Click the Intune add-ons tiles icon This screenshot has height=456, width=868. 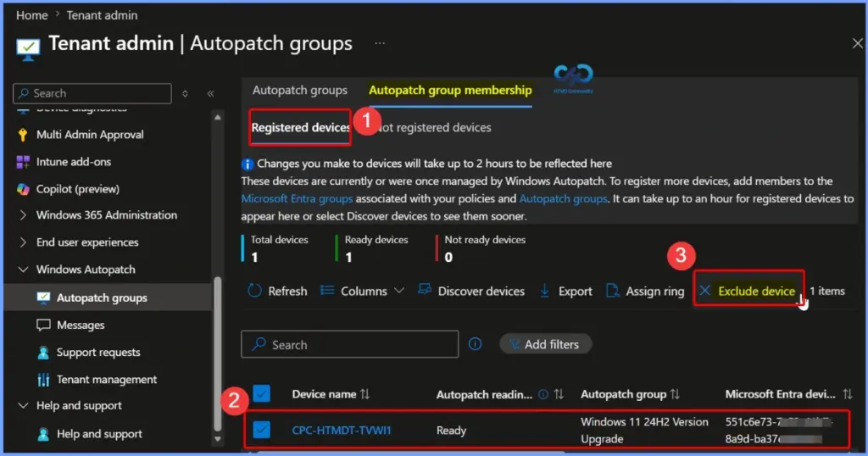coord(23,162)
